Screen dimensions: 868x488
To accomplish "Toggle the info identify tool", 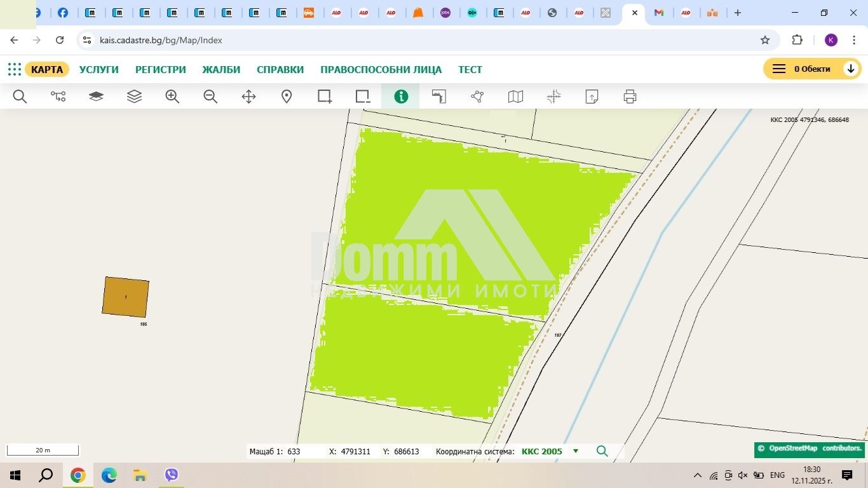I will pyautogui.click(x=401, y=97).
